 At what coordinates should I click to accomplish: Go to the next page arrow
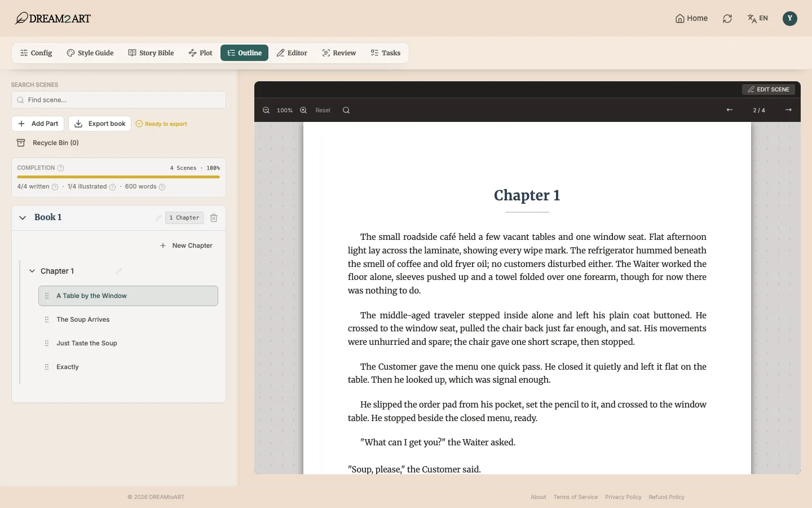[788, 110]
